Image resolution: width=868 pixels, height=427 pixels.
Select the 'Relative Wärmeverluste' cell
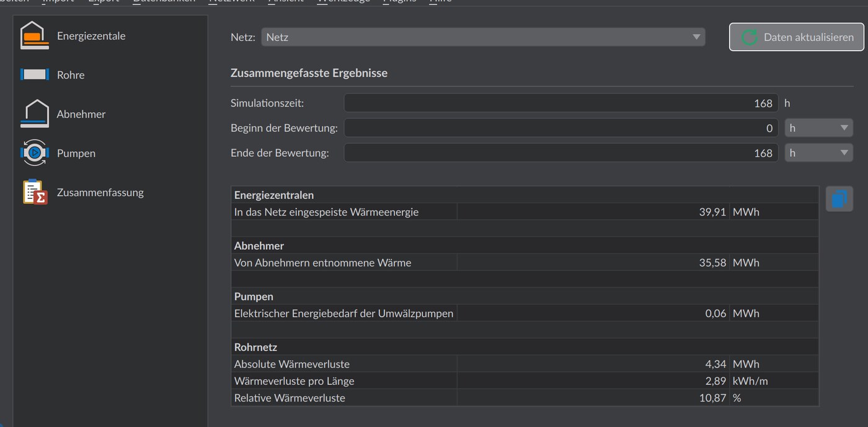pyautogui.click(x=344, y=398)
